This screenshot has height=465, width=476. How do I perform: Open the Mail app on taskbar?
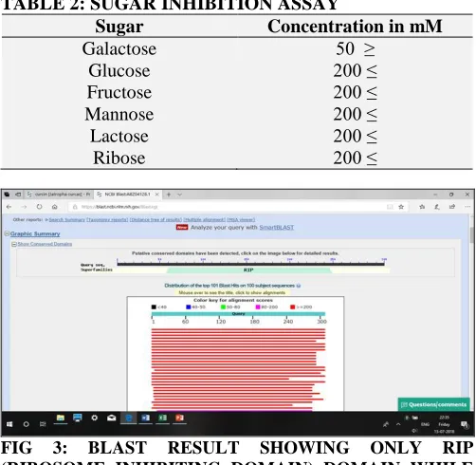pos(111,418)
